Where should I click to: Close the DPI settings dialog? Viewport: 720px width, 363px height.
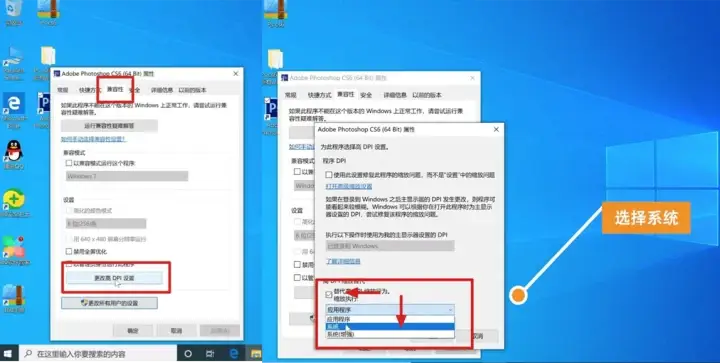496,129
